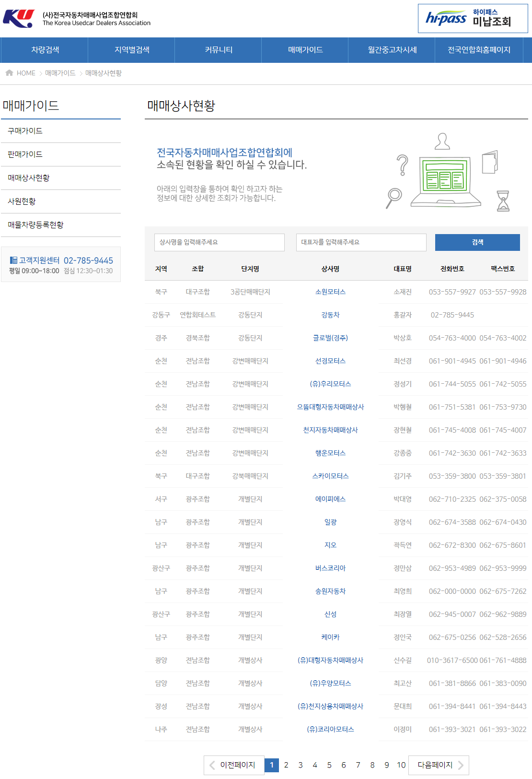The width and height of the screenshot is (532, 779).
Task: Click phone number 02-785-9445 for 강동차
Action: click(452, 315)
